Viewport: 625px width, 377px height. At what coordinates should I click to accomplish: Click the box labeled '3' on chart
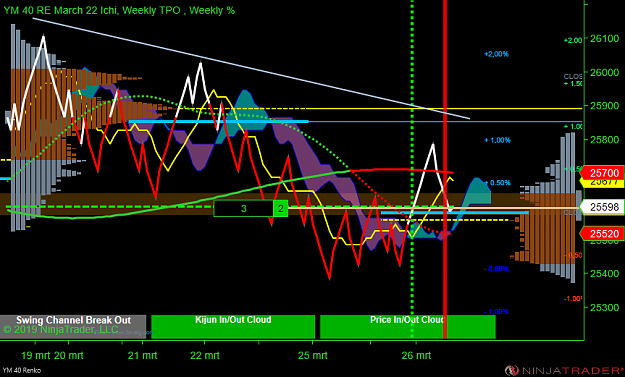click(244, 208)
